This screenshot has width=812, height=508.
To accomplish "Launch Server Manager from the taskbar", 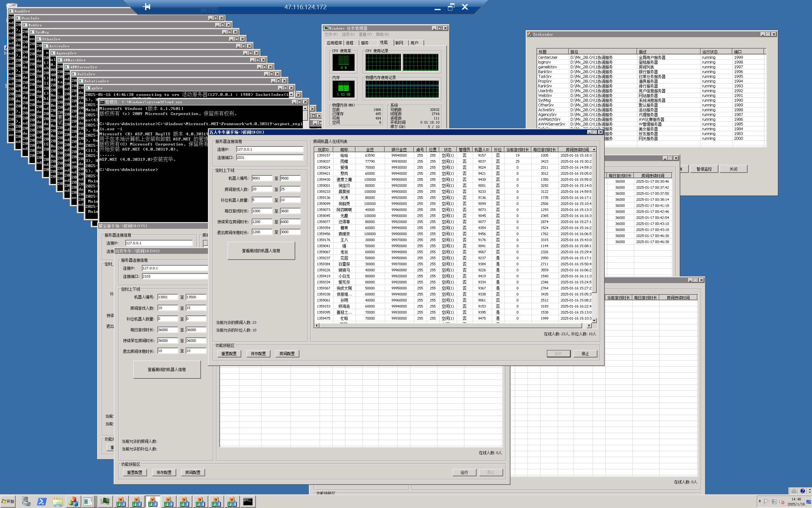I will coord(26,502).
